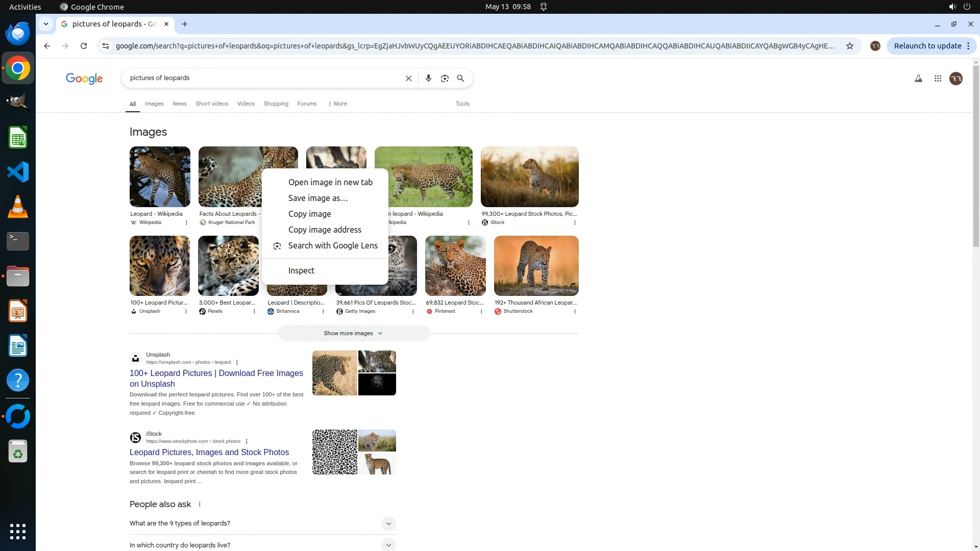This screenshot has width=980, height=551.
Task: Choose 'Search with Google Lens' menu entry
Action: point(333,245)
